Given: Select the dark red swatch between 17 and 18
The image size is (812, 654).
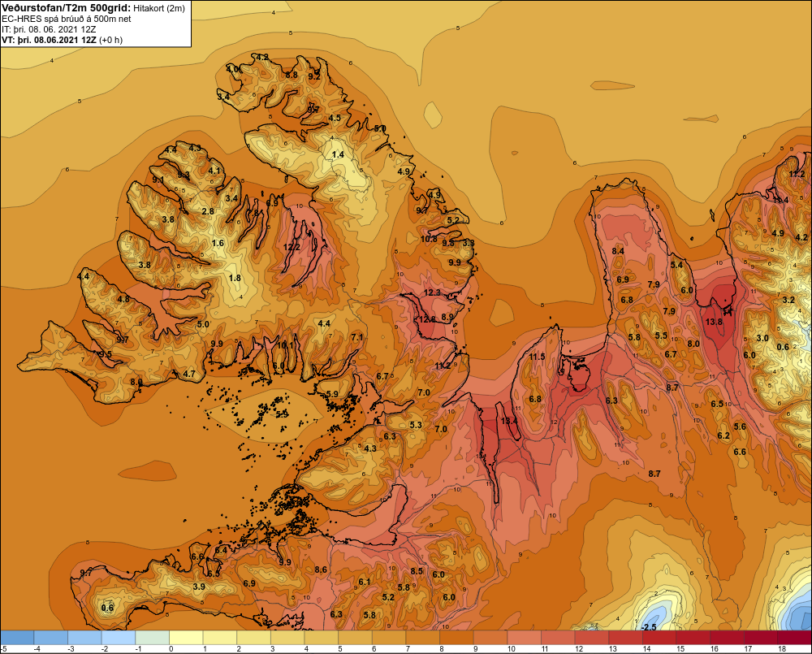Looking at the screenshot, I should pyautogui.click(x=761, y=638).
